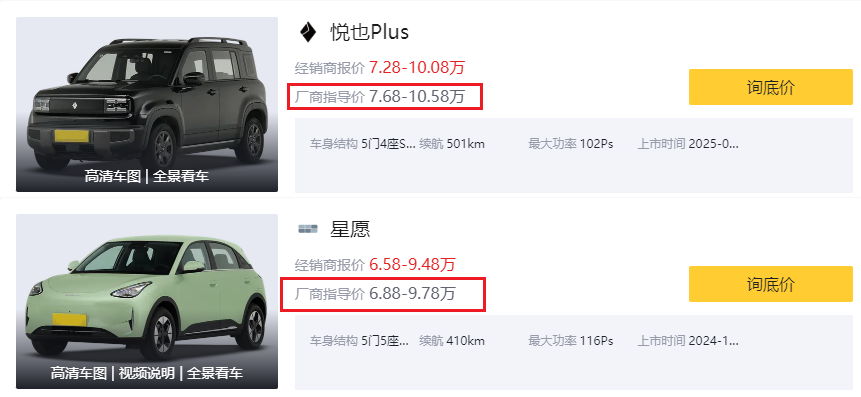Viewport: 861px width, 397px height.
Task: Click the 星愿 brand logo icon
Action: pos(308,228)
